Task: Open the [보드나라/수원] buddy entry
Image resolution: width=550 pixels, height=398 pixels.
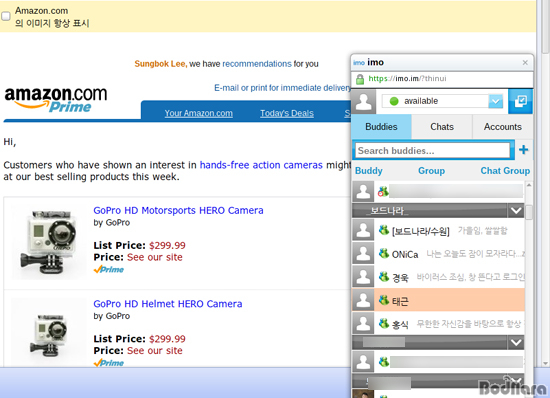Action: 438,231
